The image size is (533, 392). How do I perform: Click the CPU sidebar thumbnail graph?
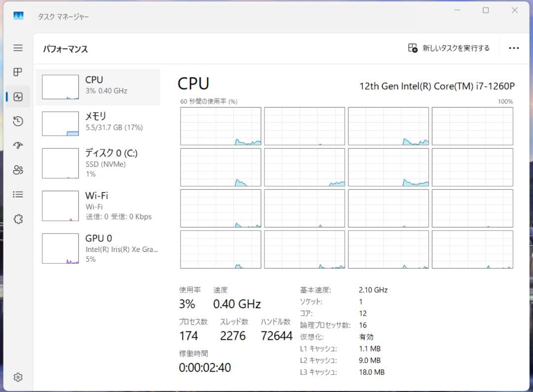60,86
